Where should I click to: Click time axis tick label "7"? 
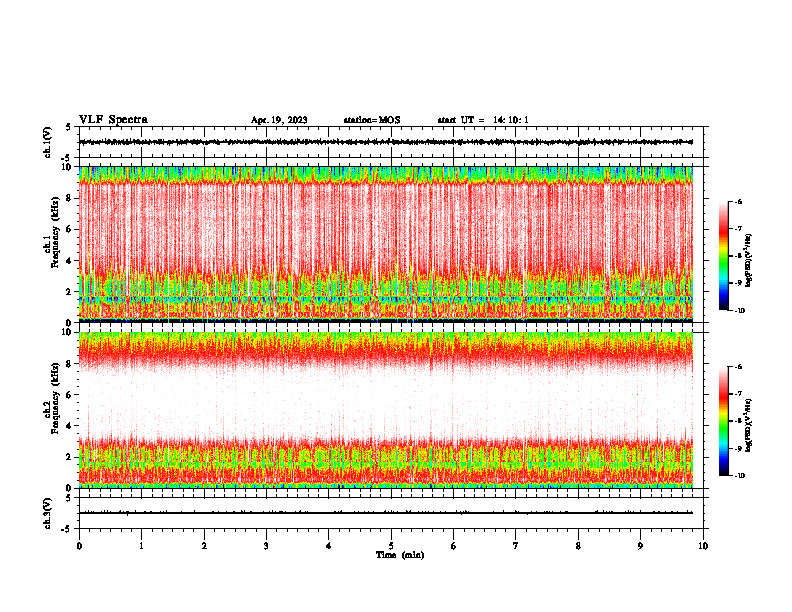pyautogui.click(x=516, y=546)
